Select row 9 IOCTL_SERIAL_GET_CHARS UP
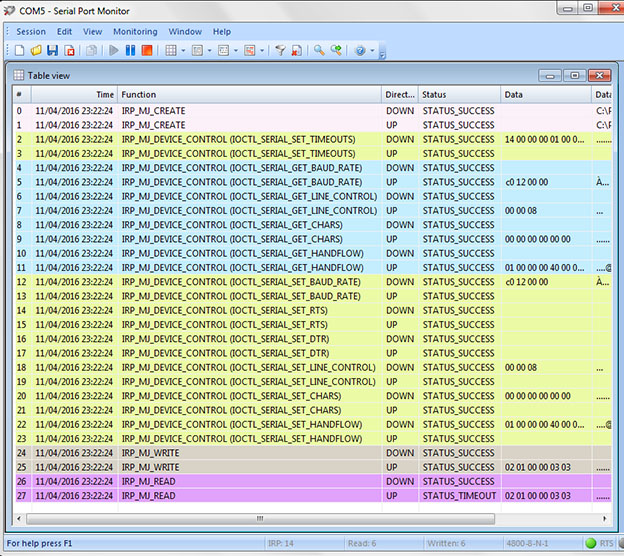 [312, 239]
